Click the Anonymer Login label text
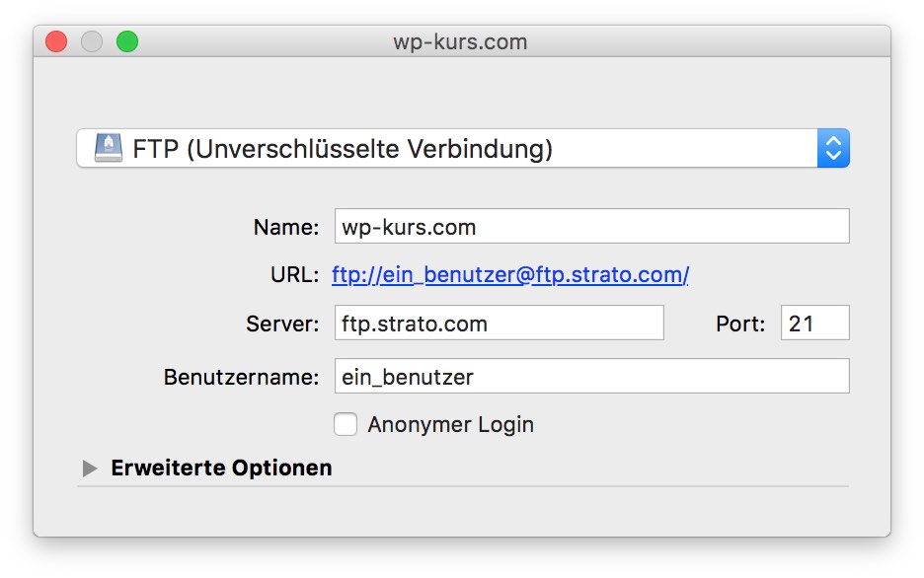 [x=450, y=424]
